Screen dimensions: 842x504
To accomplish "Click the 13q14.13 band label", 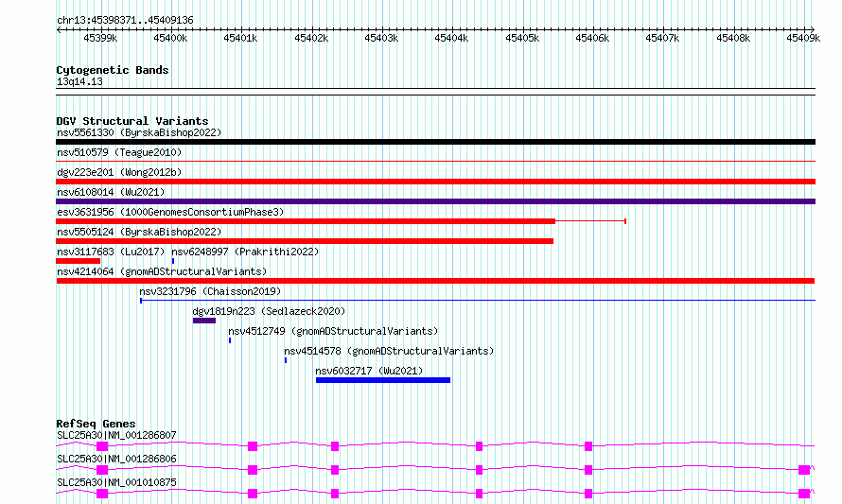I will pos(79,81).
